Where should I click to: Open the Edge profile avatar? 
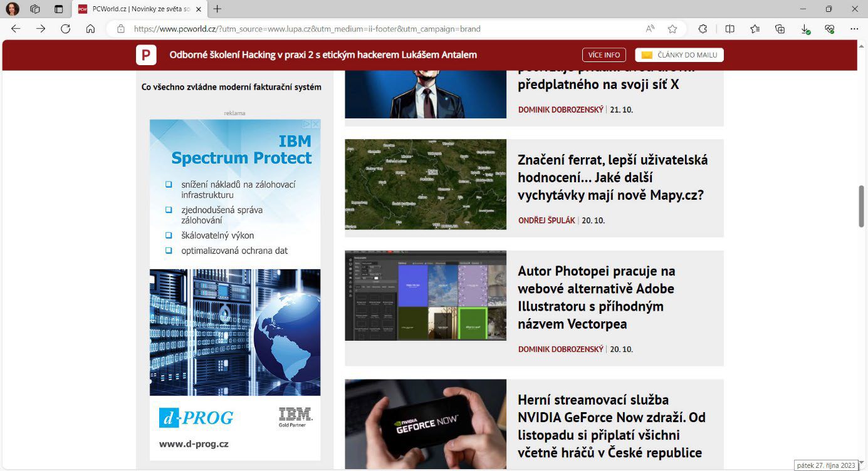(13, 9)
